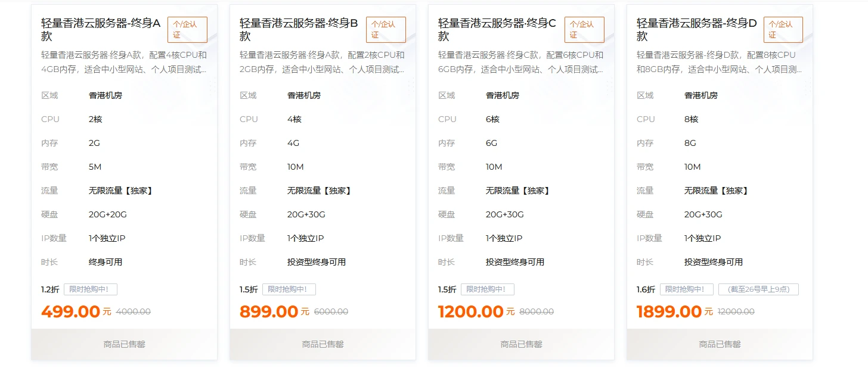The height and width of the screenshot is (368, 868).
Task: Click 商品已售罄 button for C款
Action: (x=521, y=344)
